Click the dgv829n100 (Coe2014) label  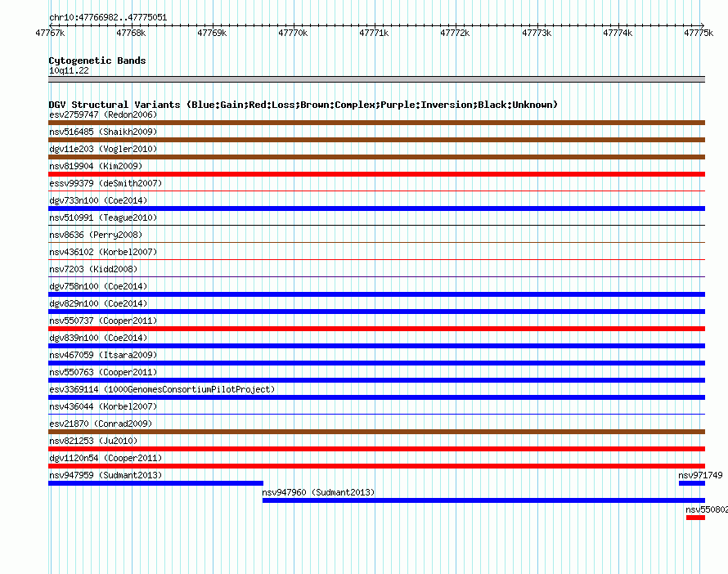click(x=98, y=303)
